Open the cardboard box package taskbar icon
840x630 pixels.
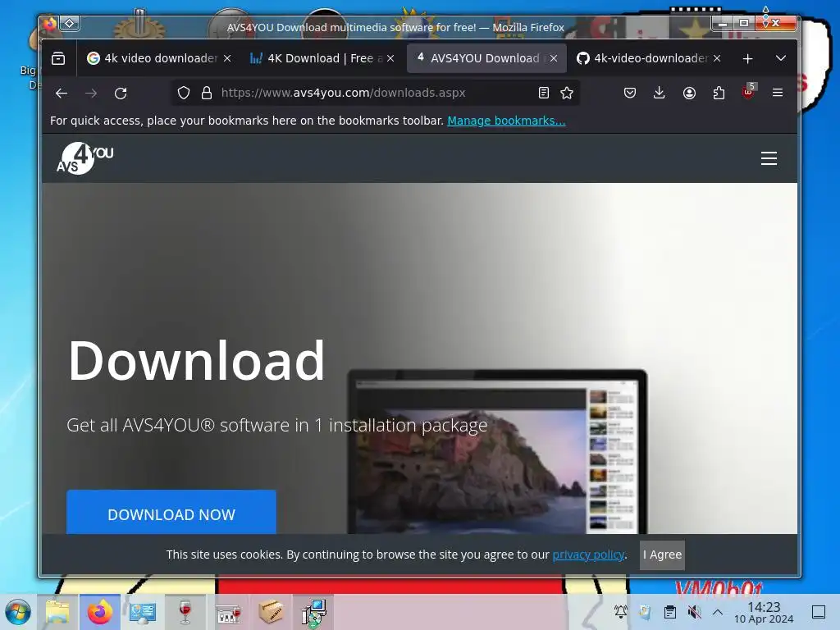coord(271,612)
